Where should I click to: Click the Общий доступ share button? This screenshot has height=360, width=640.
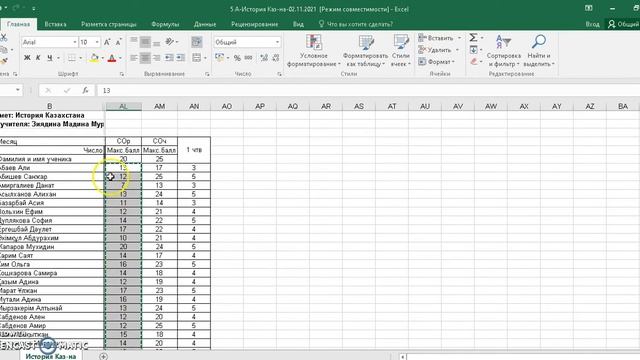click(x=623, y=24)
